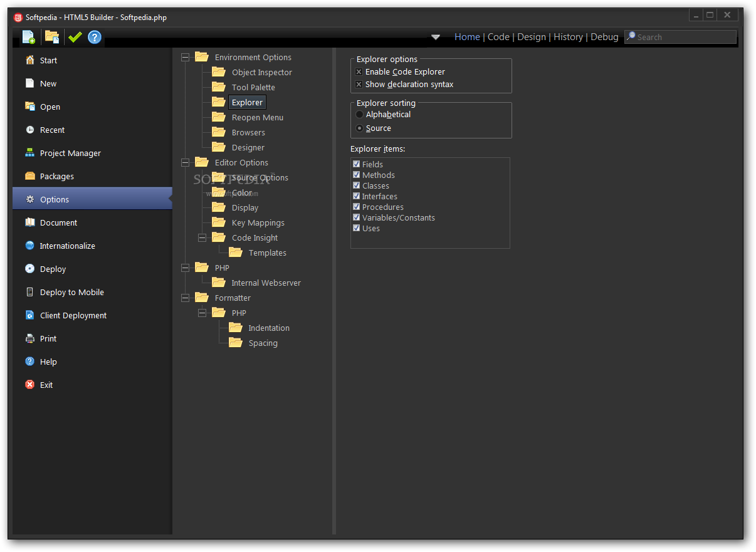Select Browsers in options tree
Screen dimensions: 756x552
248,132
